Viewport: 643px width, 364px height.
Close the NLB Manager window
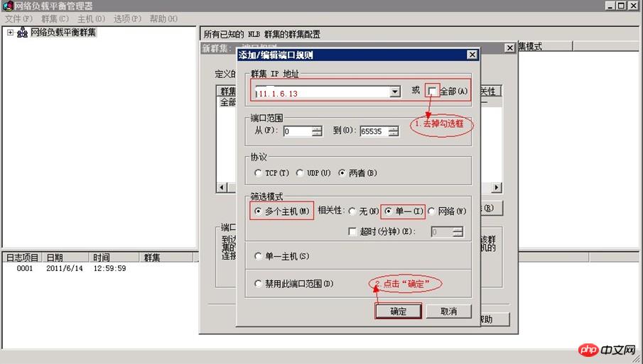tap(632, 6)
